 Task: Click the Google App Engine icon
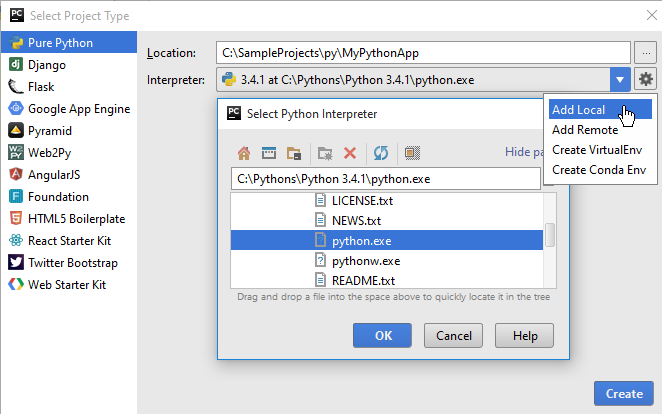16,108
